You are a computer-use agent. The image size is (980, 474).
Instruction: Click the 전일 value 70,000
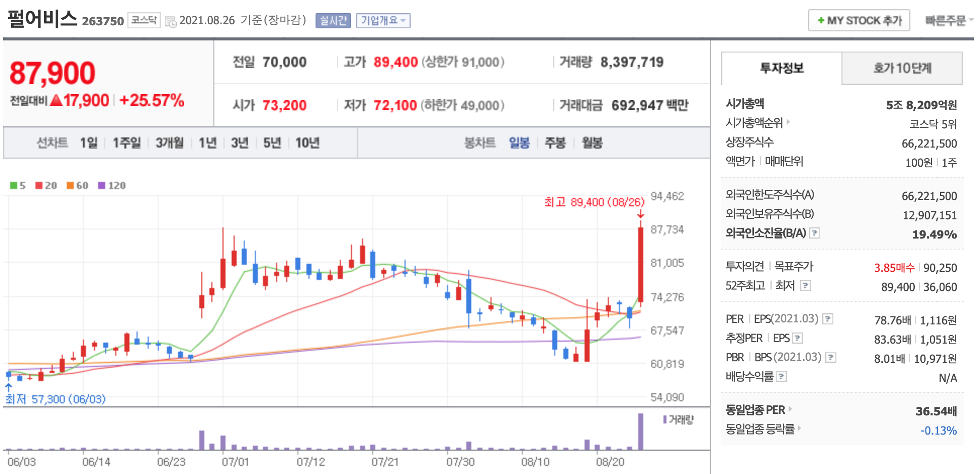click(285, 62)
